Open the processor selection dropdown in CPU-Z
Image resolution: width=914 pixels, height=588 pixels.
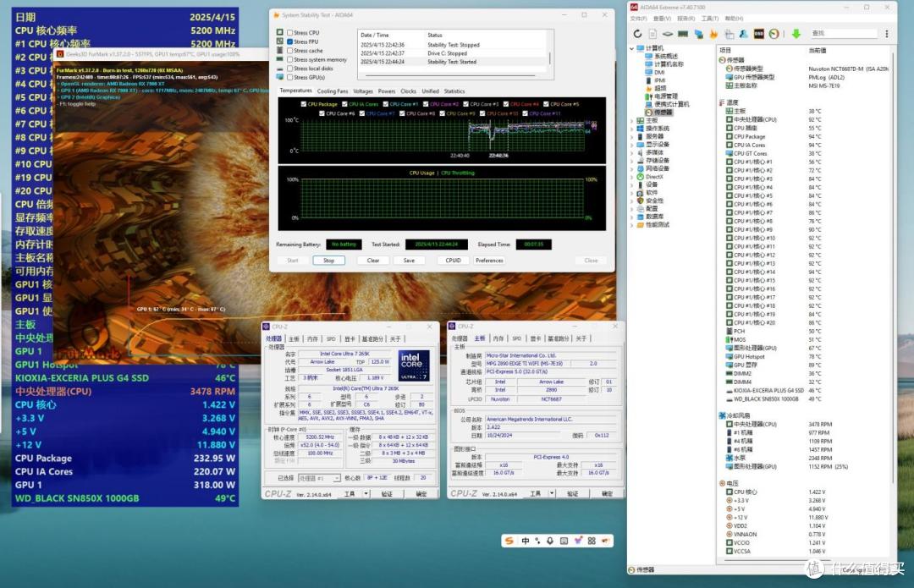coord(319,478)
